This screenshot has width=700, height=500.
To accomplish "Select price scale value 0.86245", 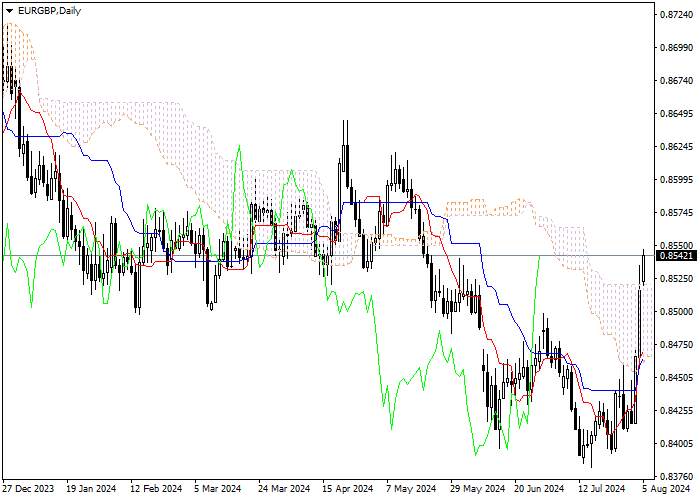I will click(x=676, y=147).
